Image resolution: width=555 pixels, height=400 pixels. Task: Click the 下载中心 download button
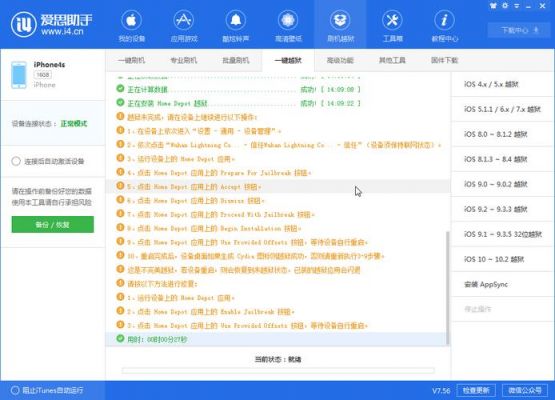coord(520,30)
